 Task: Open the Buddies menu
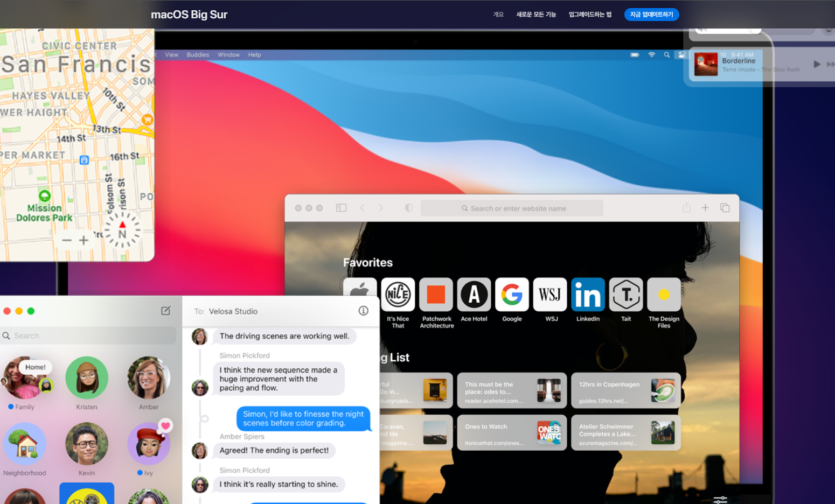198,55
